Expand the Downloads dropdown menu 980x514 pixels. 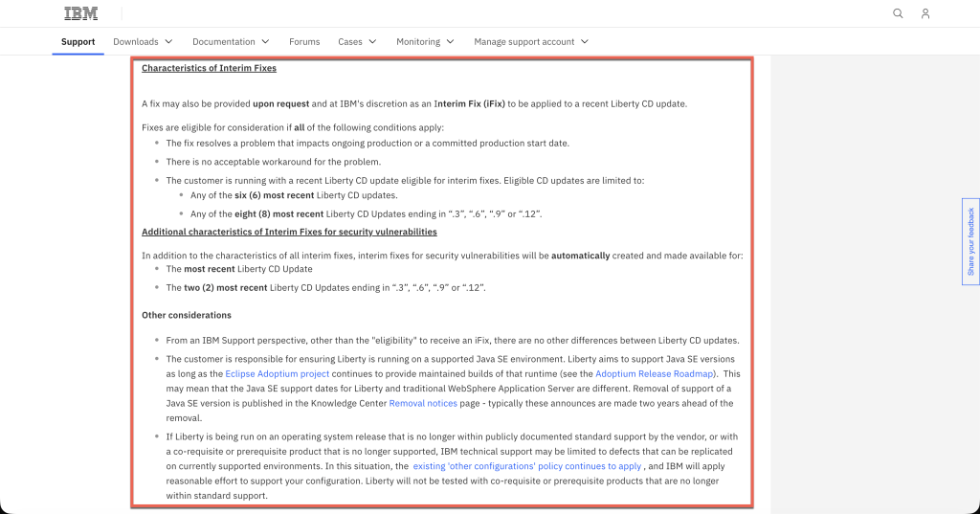click(143, 42)
